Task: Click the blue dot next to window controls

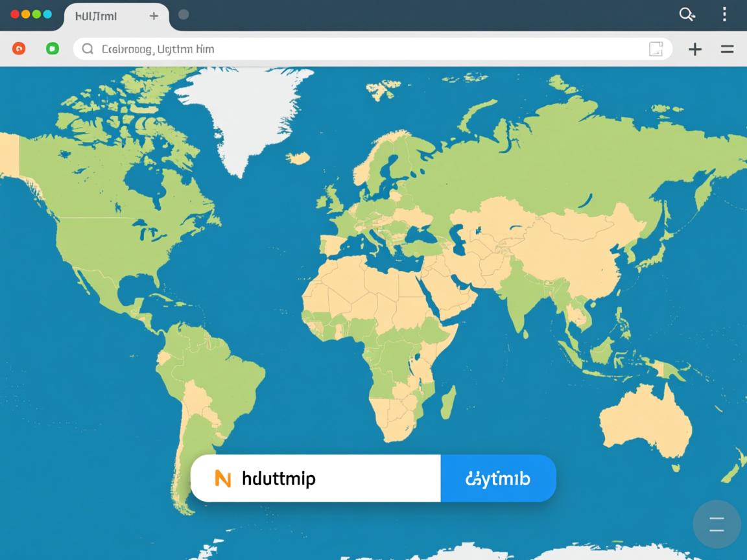Action: pos(47,14)
